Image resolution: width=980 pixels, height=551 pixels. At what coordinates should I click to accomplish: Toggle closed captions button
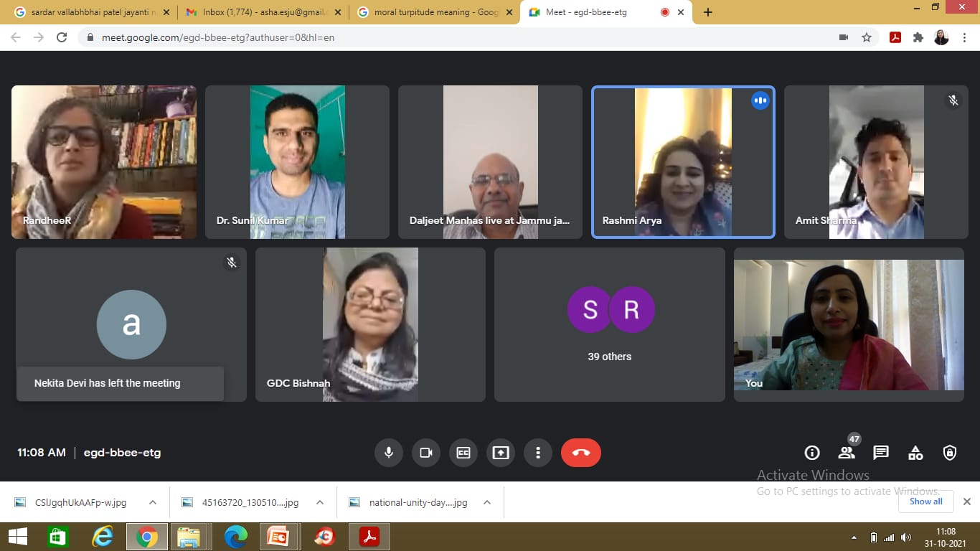point(463,453)
